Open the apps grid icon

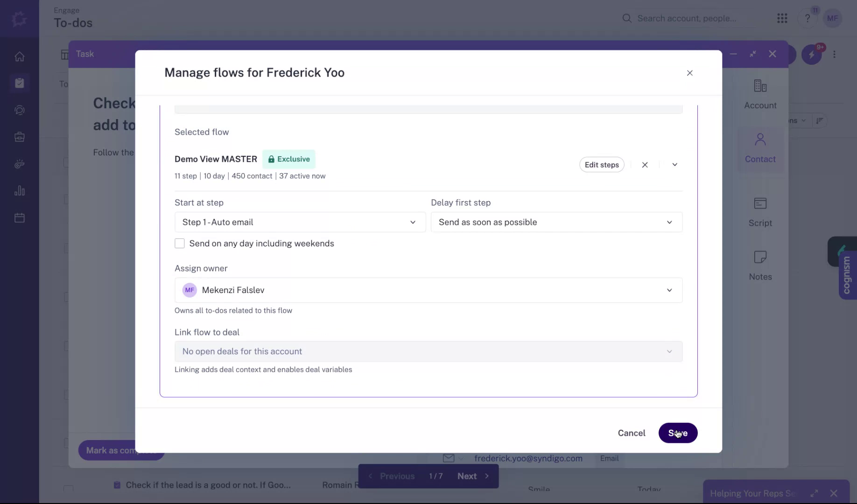(x=782, y=18)
